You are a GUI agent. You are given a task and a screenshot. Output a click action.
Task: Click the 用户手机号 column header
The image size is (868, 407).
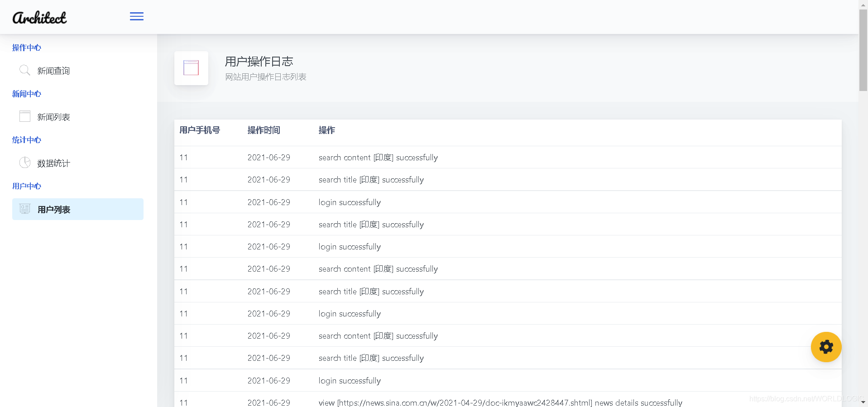[200, 130]
